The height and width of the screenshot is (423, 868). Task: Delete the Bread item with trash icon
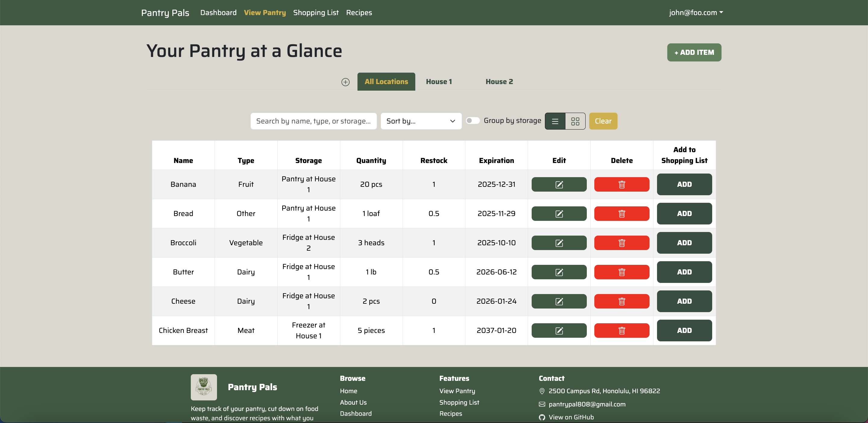(621, 214)
